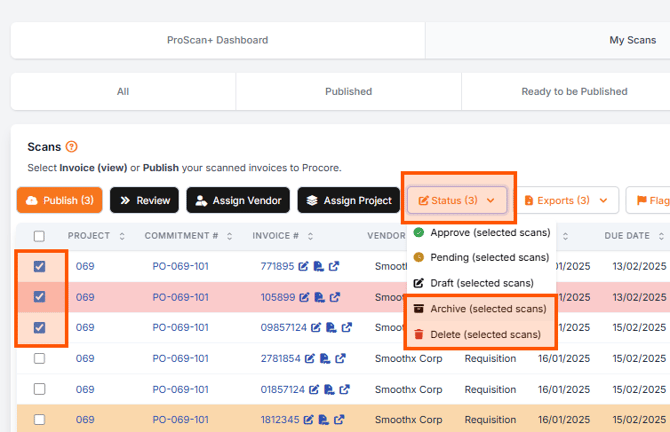Click the edit icon beside invoice 2781854
670x432 pixels.
click(310, 358)
